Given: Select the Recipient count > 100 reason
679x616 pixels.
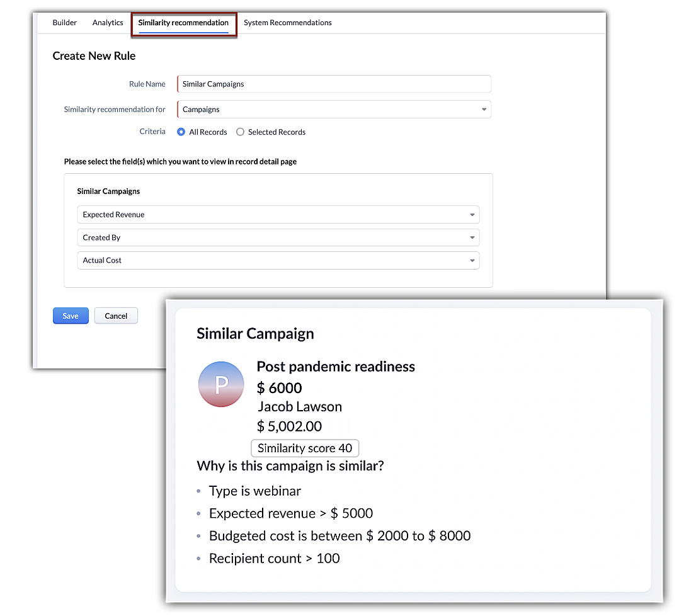Looking at the screenshot, I should [x=274, y=558].
